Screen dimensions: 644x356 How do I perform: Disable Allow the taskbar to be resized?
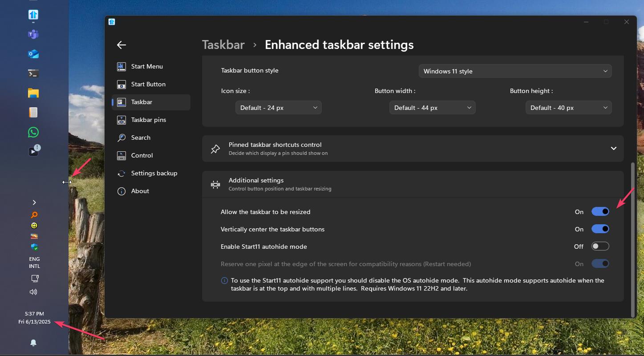[x=600, y=212]
